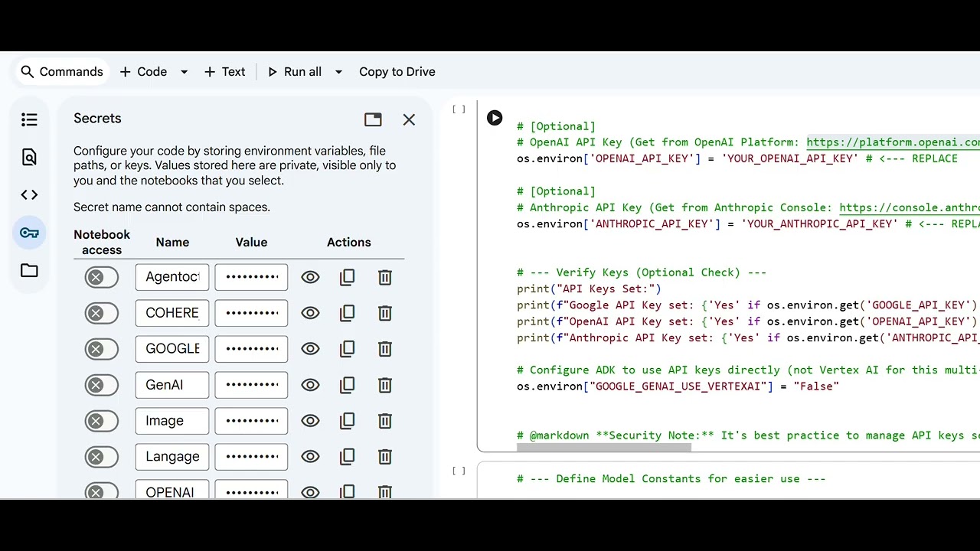The height and width of the screenshot is (551, 980).
Task: Delete the Agentoct secret
Action: pos(385,277)
